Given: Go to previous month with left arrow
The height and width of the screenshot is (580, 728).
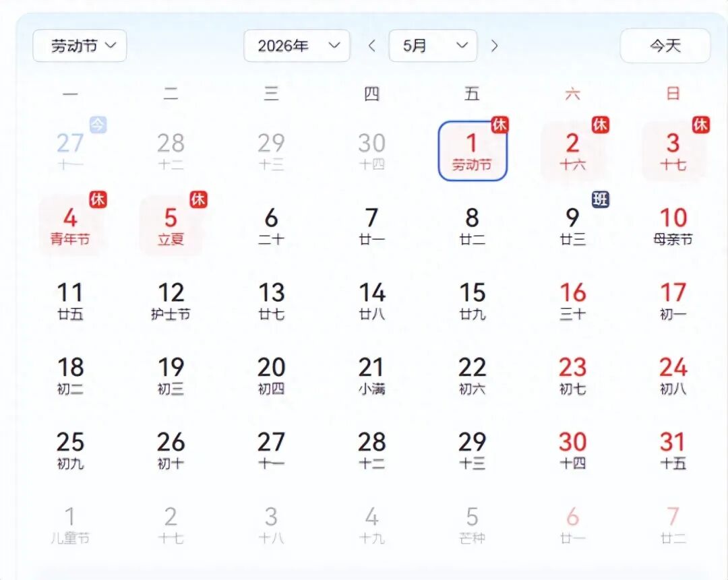Looking at the screenshot, I should point(371,46).
